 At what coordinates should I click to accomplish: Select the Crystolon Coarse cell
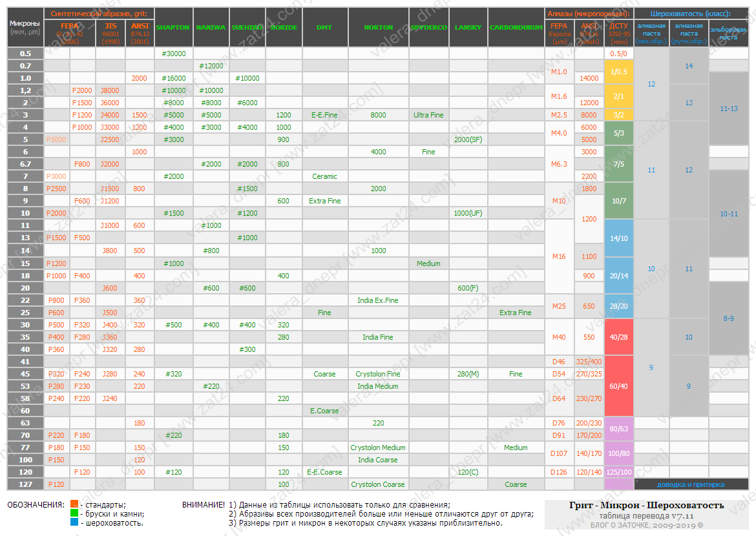coord(378,484)
